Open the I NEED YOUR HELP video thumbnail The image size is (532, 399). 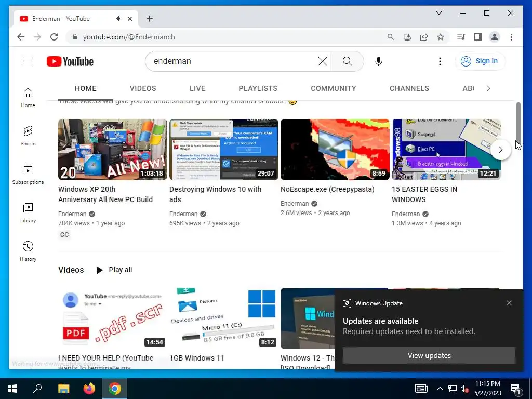tap(113, 318)
